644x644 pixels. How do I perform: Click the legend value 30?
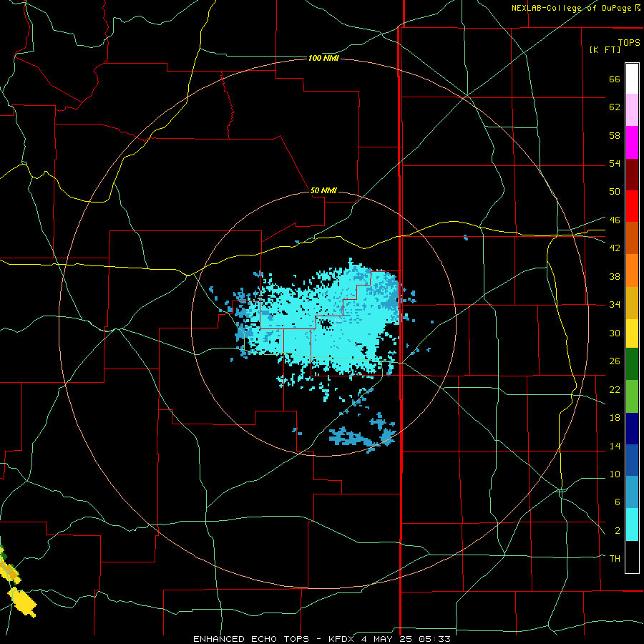(615, 333)
